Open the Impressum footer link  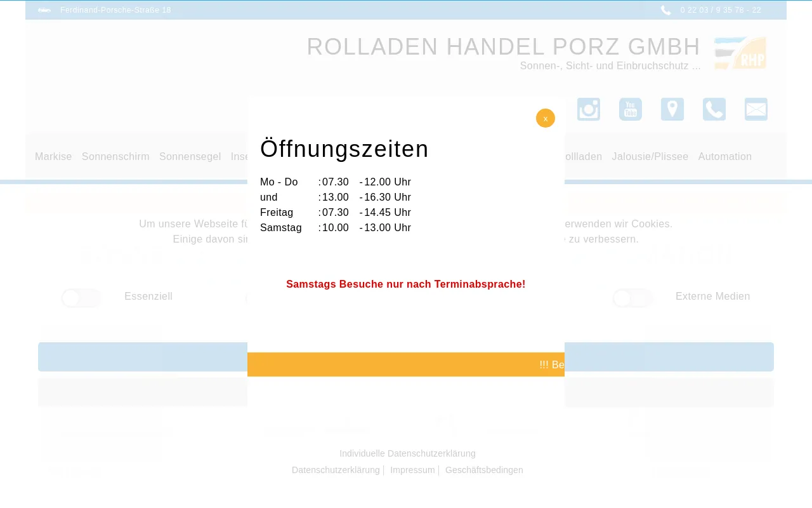click(x=412, y=470)
